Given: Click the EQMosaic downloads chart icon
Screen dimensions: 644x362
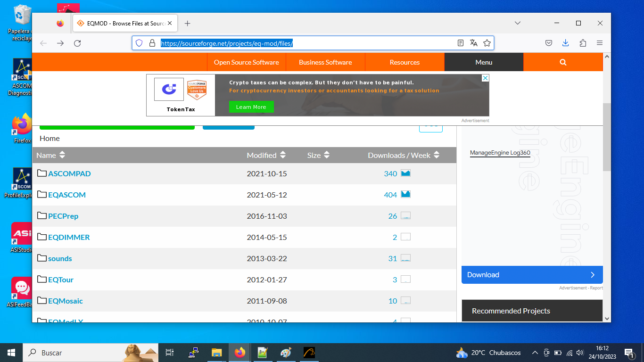Looking at the screenshot, I should (405, 300).
